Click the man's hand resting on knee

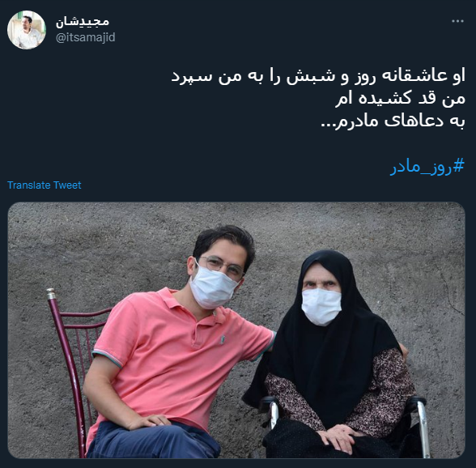(149, 422)
